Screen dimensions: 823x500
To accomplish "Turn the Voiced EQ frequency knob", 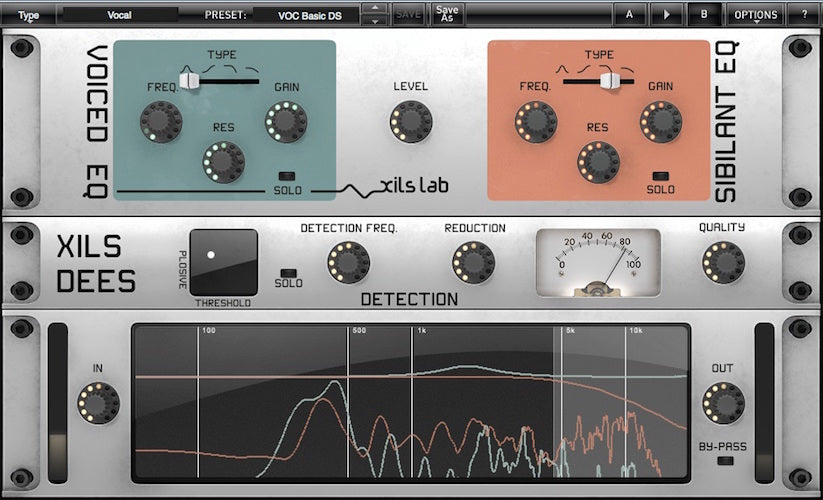I will [161, 121].
